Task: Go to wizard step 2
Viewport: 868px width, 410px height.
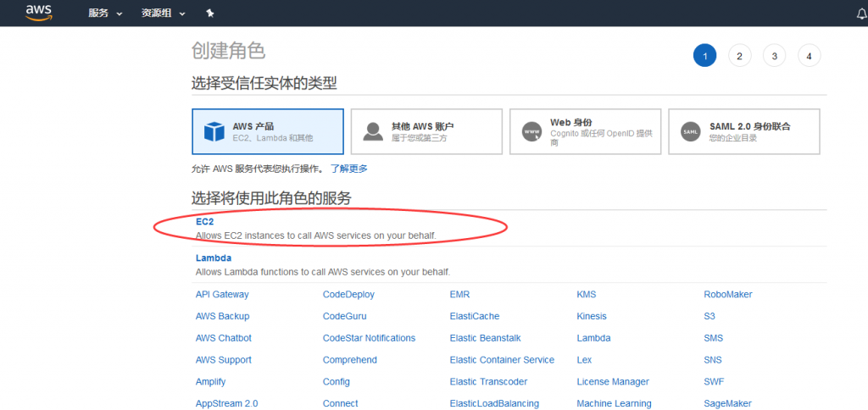Action: pos(739,56)
